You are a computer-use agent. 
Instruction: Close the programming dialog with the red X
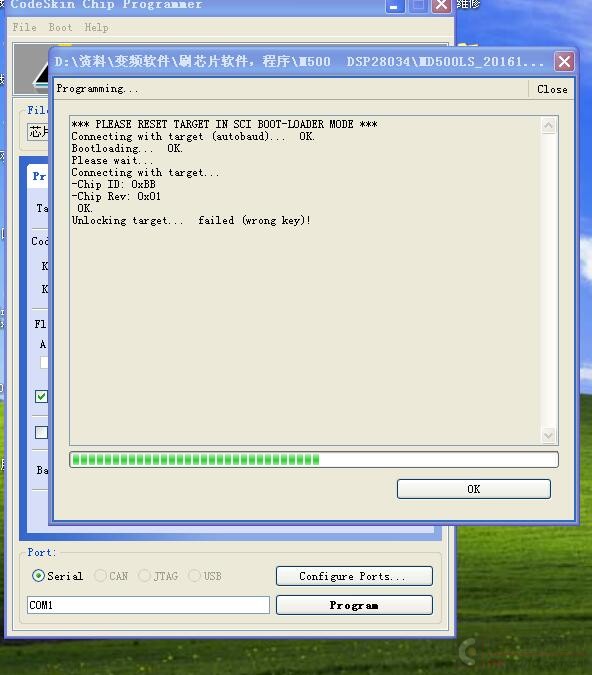coord(564,62)
